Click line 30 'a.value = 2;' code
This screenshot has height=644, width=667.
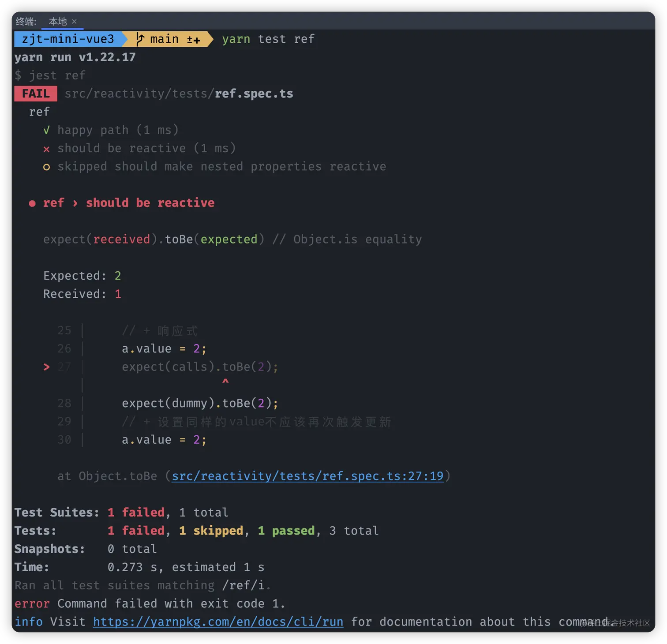tap(164, 440)
